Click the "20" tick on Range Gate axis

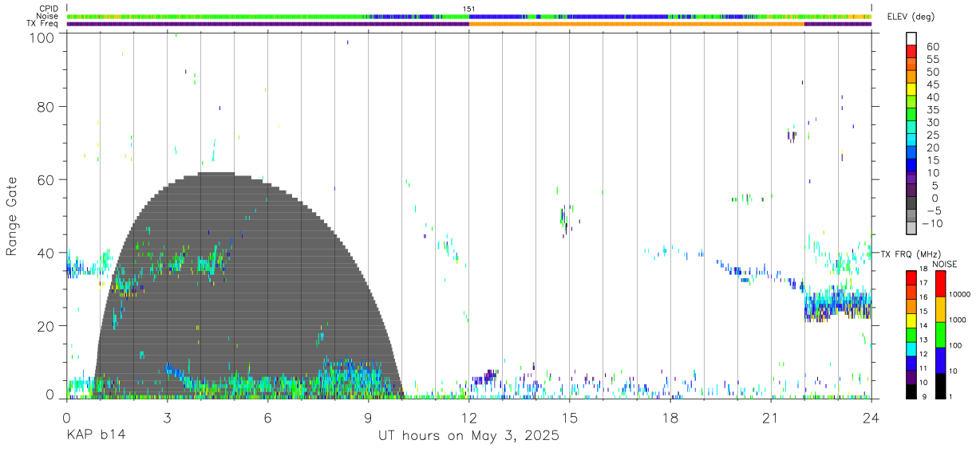(x=47, y=326)
